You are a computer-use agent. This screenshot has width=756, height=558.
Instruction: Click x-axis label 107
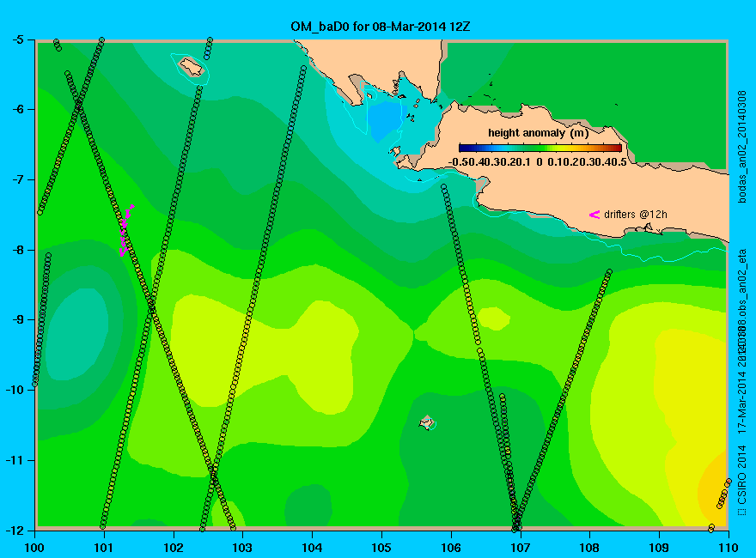coord(521,548)
